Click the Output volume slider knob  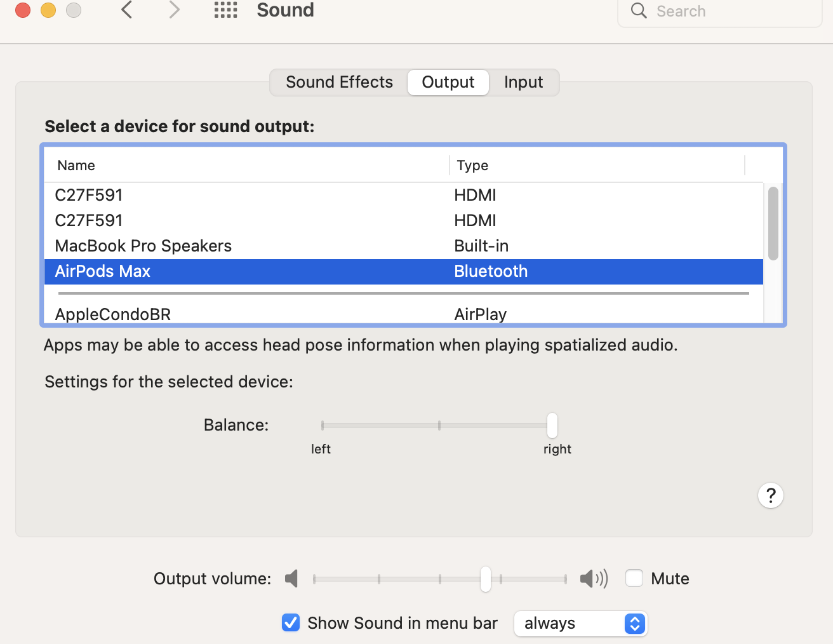(x=486, y=579)
